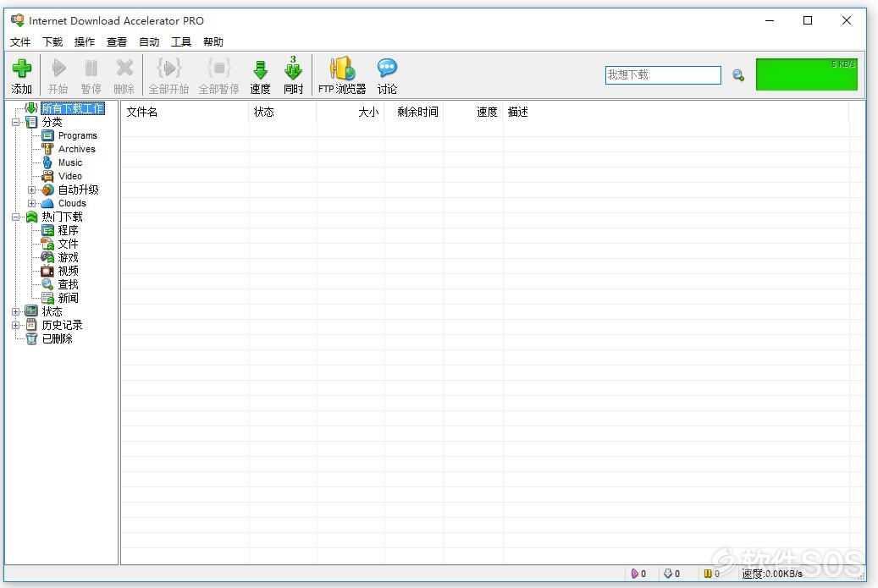Select the 状态 tree item label
The width and height of the screenshot is (878, 588).
click(52, 311)
